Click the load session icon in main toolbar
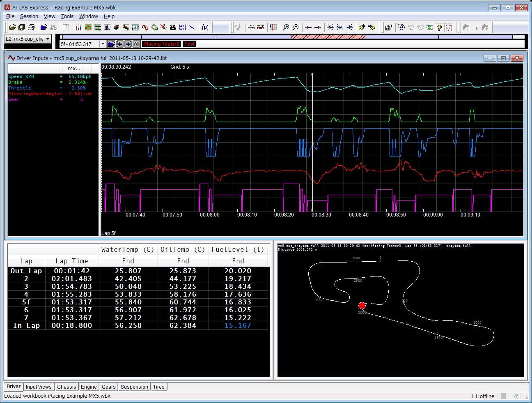Viewport: 532px width, 403px height. click(44, 28)
